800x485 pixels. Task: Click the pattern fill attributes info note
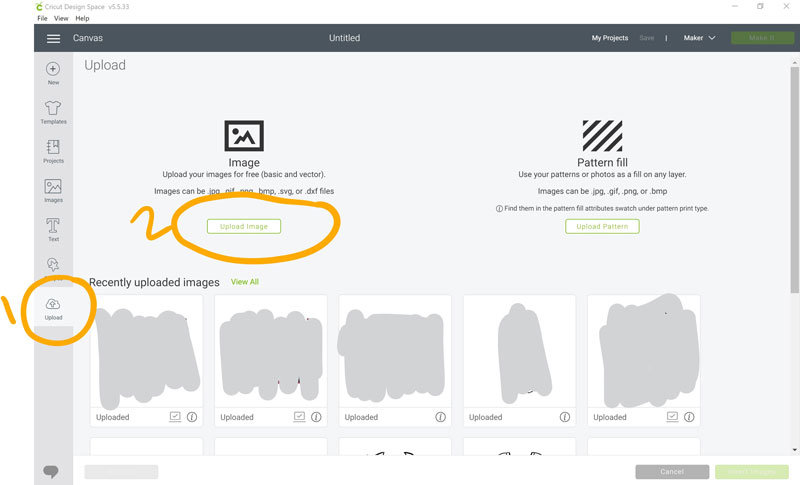coord(602,209)
